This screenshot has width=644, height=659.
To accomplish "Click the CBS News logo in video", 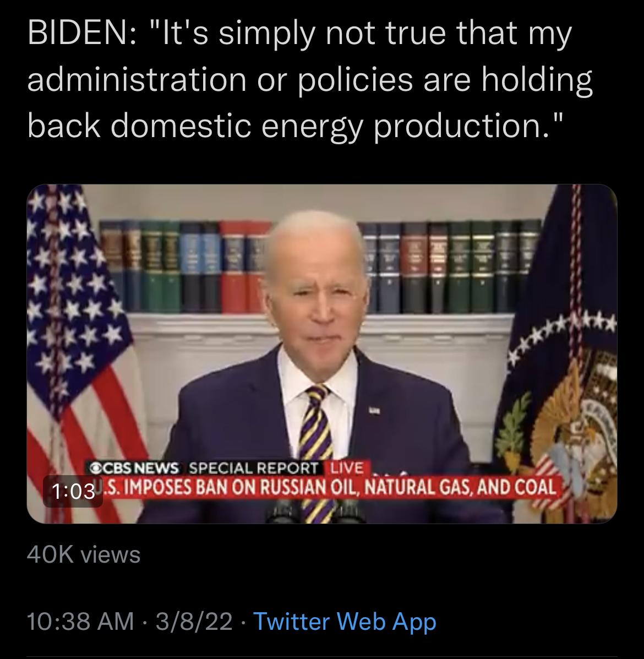I will click(133, 468).
